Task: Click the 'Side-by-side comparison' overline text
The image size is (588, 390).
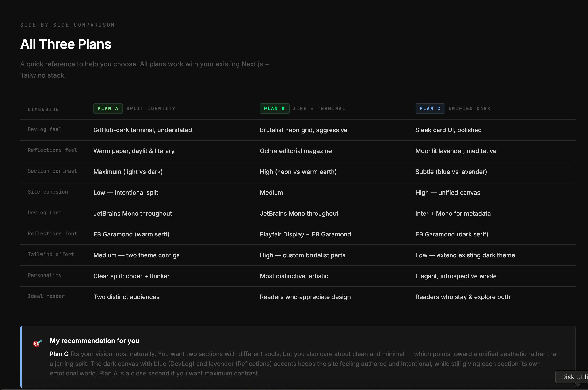Action: pos(68,25)
